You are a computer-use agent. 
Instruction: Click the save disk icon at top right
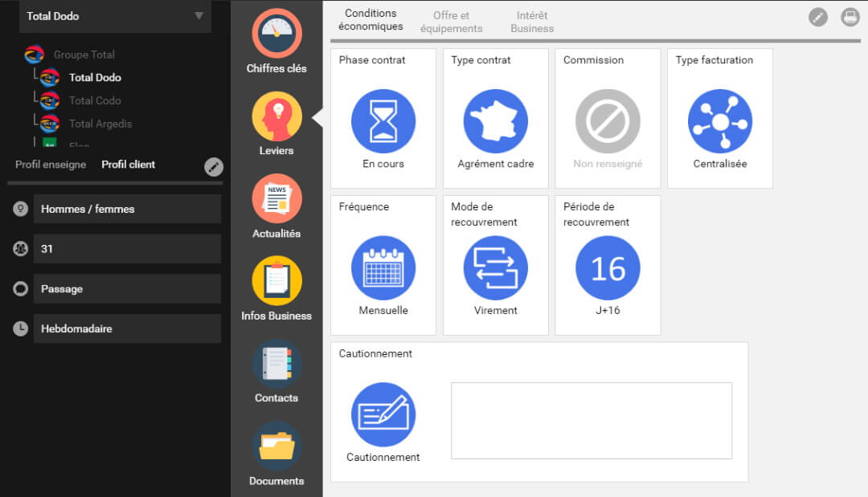(850, 17)
